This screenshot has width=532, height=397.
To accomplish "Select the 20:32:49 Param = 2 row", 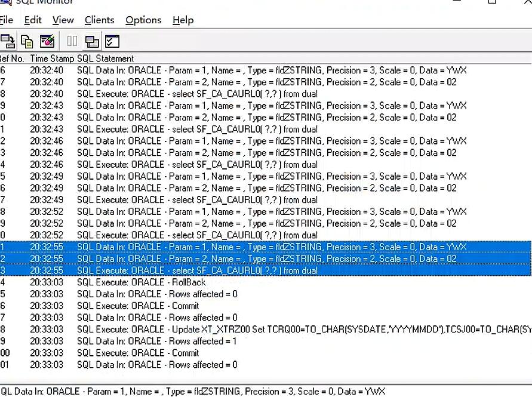I will point(266,188).
